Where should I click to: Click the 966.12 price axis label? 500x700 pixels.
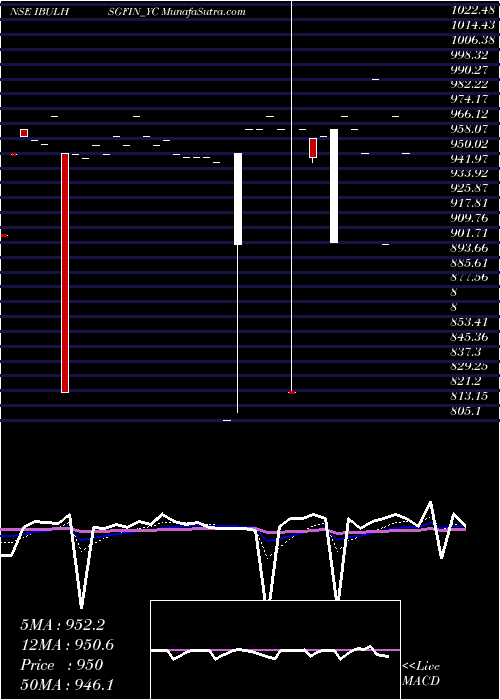[x=469, y=114]
